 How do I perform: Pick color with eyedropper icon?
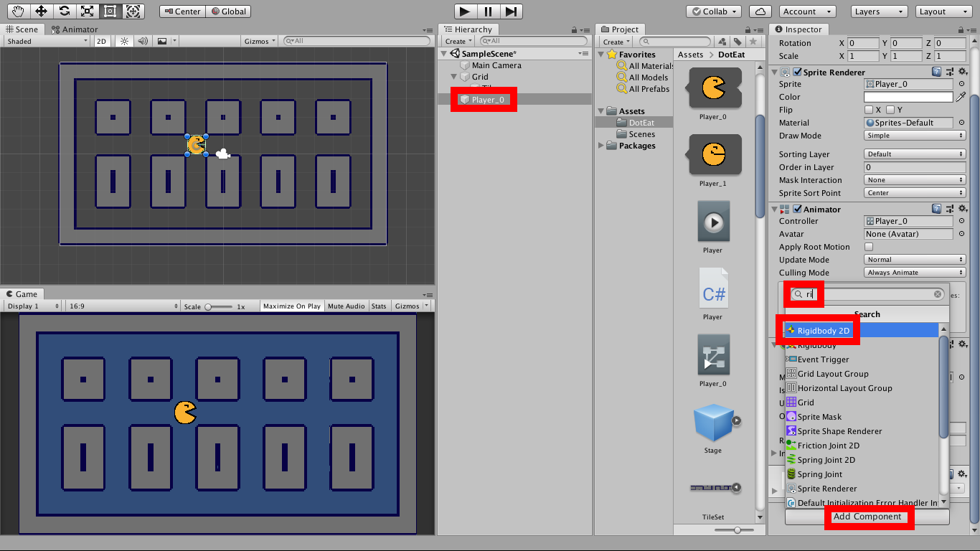click(961, 97)
